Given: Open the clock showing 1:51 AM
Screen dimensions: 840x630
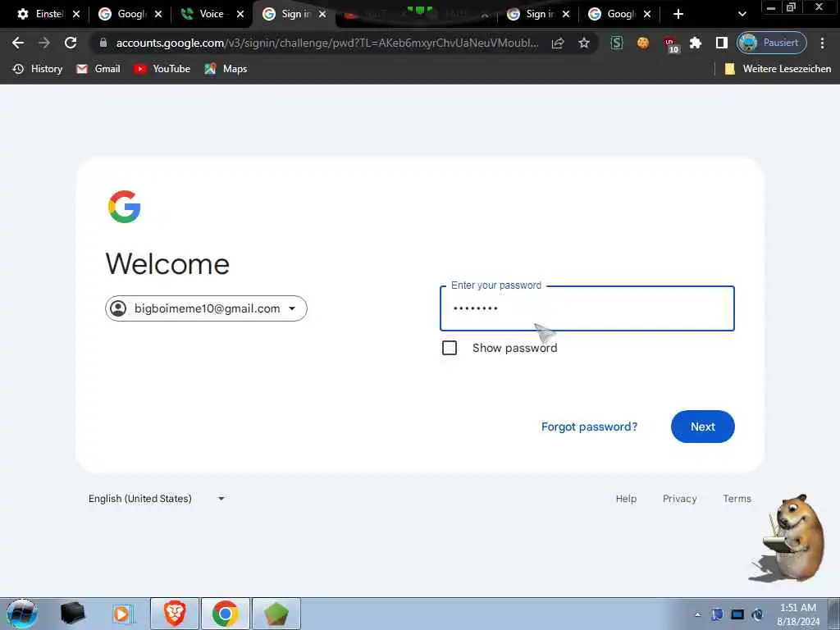Looking at the screenshot, I should coord(798,614).
